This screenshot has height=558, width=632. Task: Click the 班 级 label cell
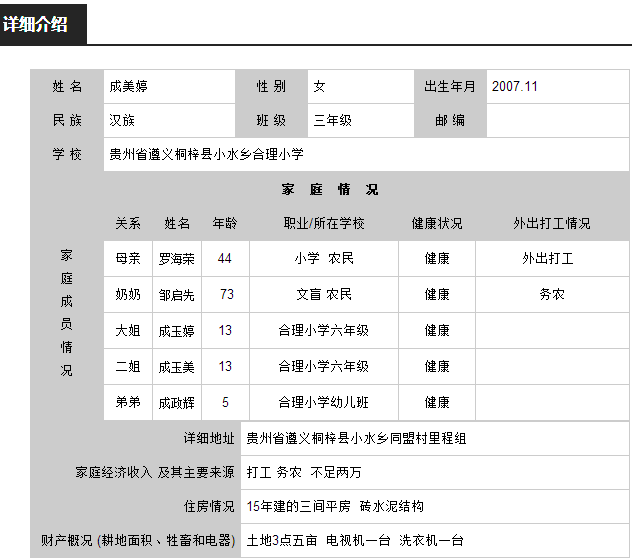pyautogui.click(x=271, y=120)
